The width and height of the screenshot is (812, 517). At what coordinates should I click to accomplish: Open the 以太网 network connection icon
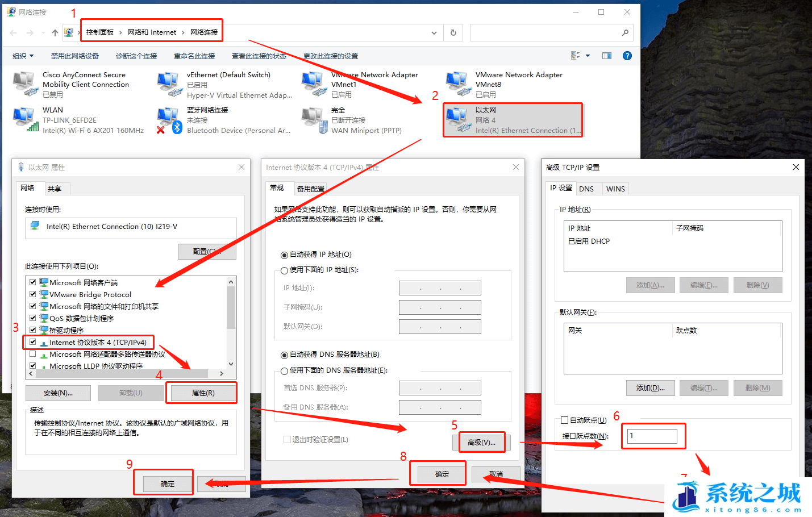point(513,119)
